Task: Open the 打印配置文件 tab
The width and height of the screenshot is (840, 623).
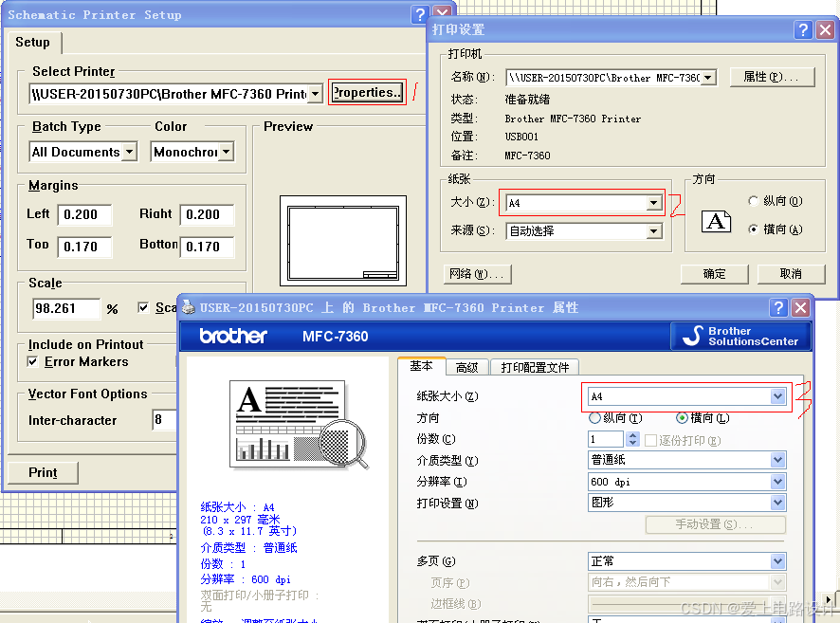Action: click(535, 368)
